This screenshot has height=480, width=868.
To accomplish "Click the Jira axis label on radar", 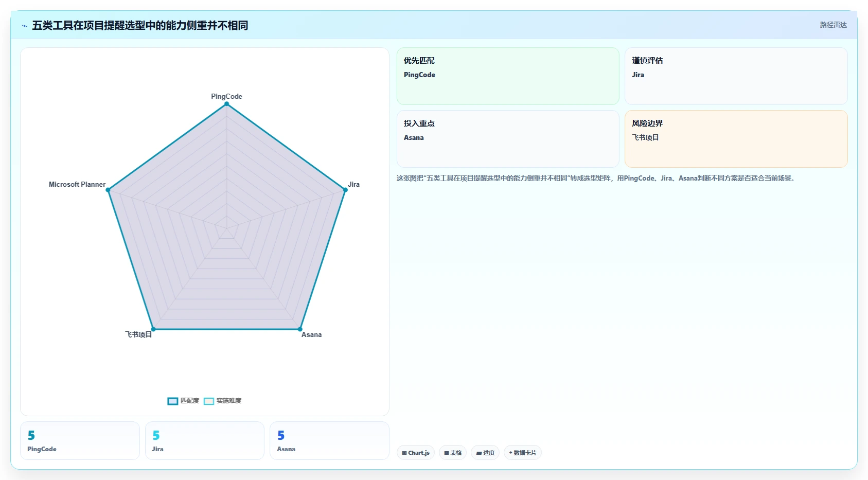I will (x=354, y=184).
